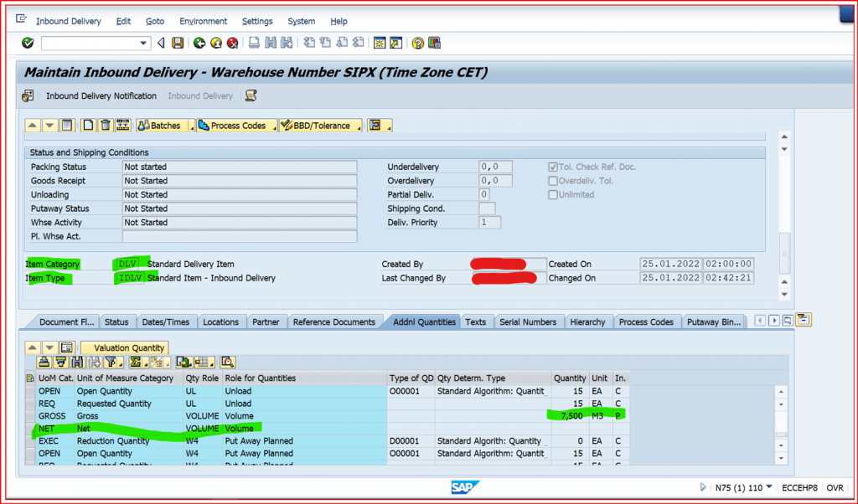This screenshot has width=858, height=504.
Task: Open the Environment menu
Action: [203, 21]
